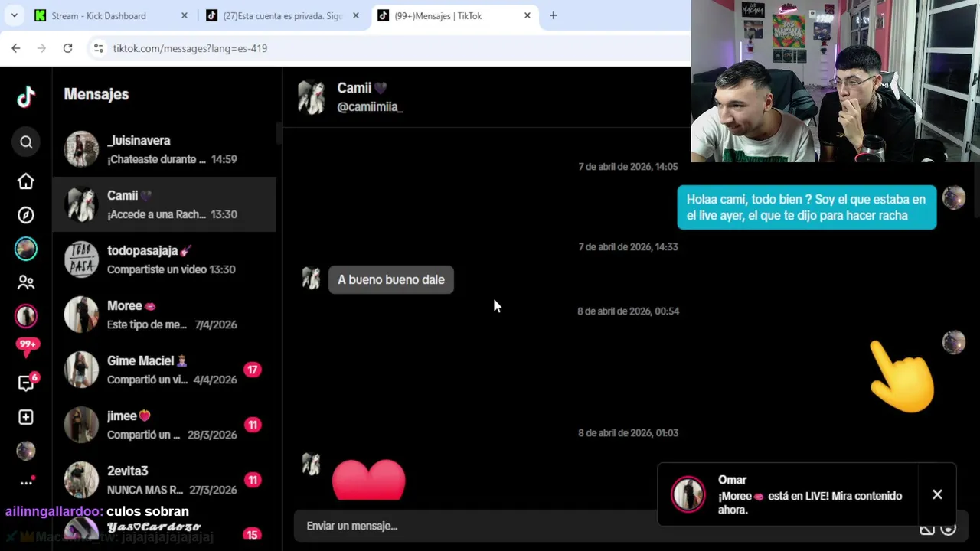
Task: Click the red heart sticker message
Action: 368,480
